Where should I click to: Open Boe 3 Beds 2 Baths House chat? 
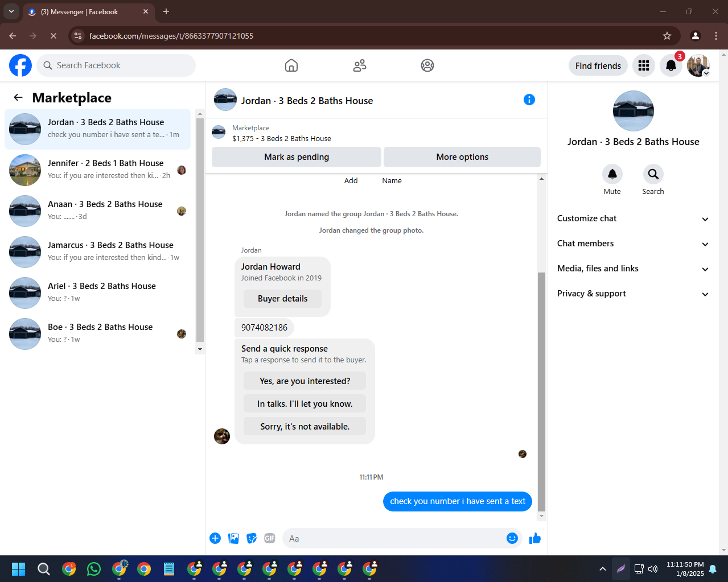(x=98, y=334)
